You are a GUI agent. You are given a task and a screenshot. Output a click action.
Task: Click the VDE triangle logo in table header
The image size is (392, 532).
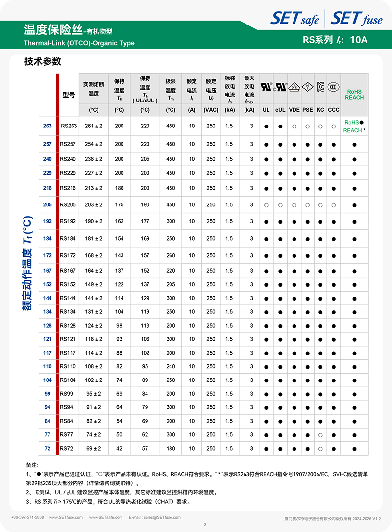pos(294,87)
